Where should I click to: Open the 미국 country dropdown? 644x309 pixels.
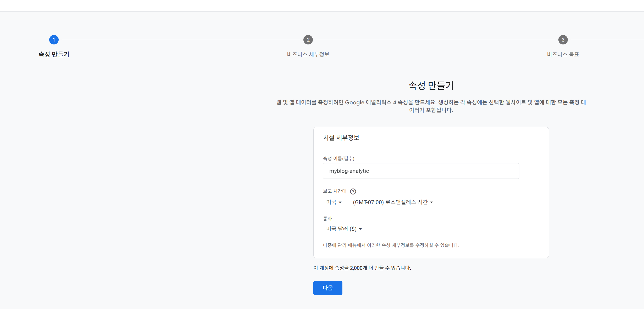pos(334,202)
